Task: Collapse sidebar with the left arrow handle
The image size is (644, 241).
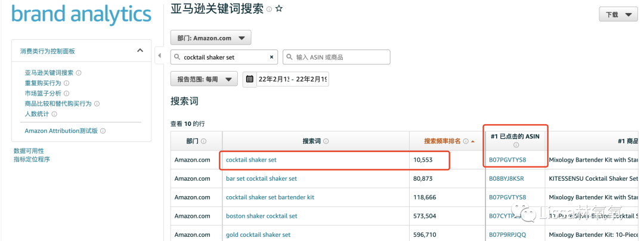Action: tap(160, 56)
